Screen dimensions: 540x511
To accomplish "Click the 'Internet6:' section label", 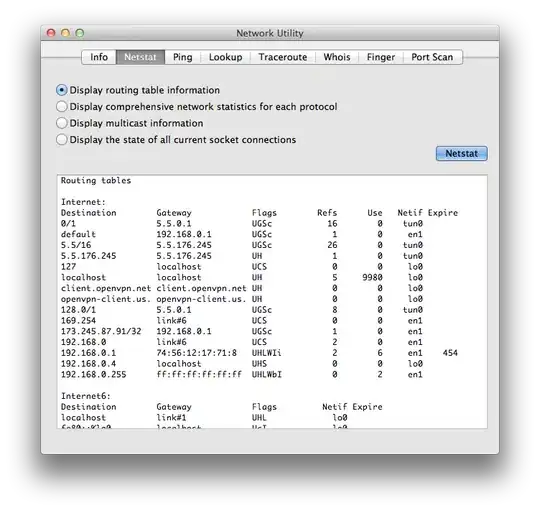I will (x=86, y=396).
